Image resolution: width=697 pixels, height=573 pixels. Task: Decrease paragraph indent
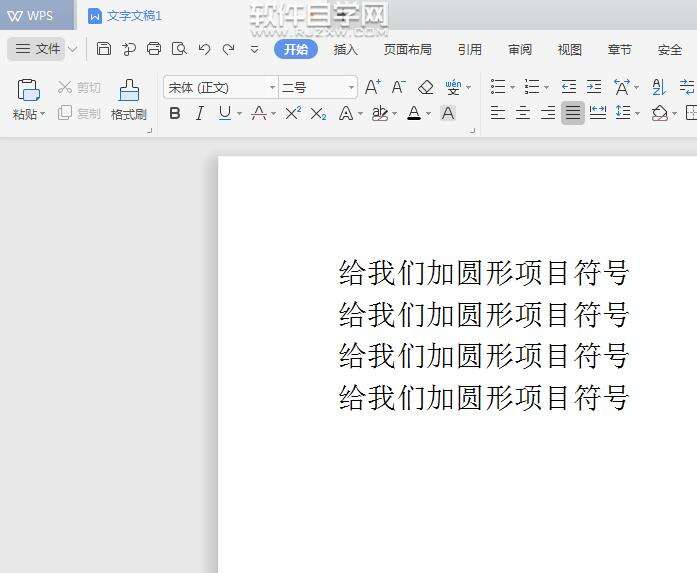(x=569, y=87)
